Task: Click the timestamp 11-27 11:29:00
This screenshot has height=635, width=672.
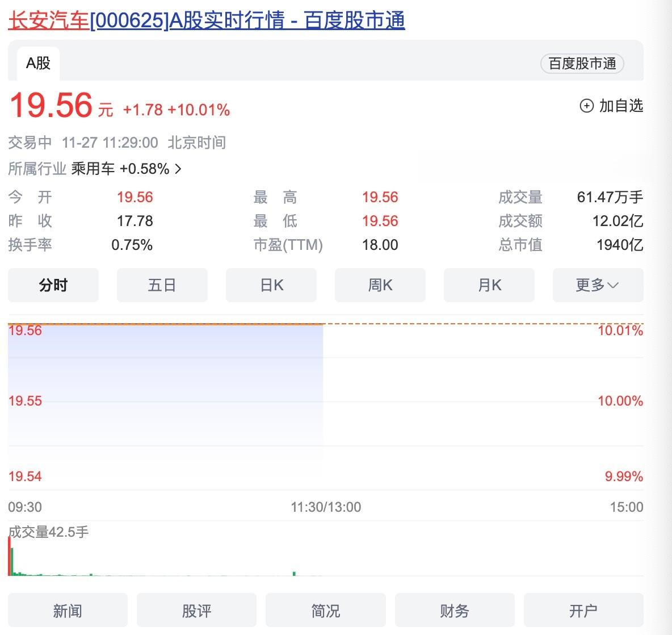Action: [110, 143]
